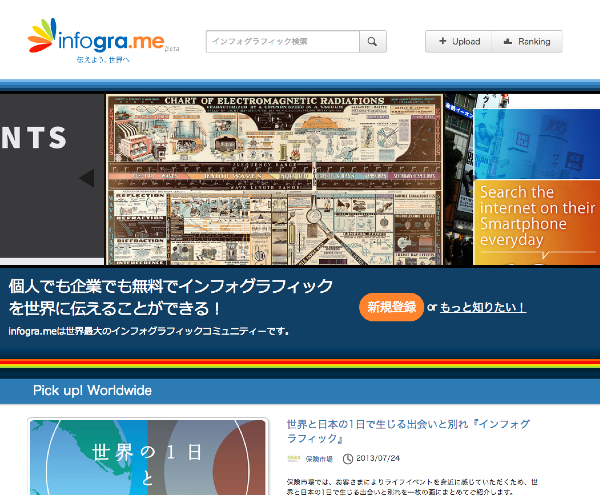Screen dimensions: 600x495
Task: Open the Electromagnetic Radiations chart image
Action: pyautogui.click(x=274, y=179)
